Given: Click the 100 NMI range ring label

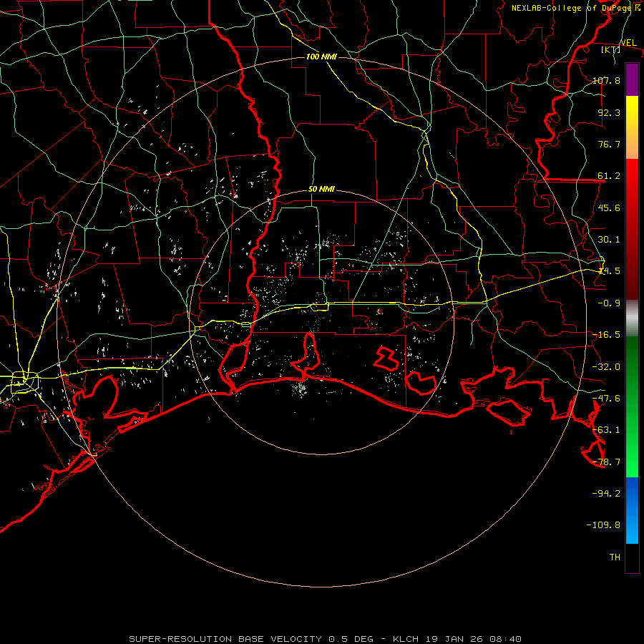Looking at the screenshot, I should tap(321, 57).
